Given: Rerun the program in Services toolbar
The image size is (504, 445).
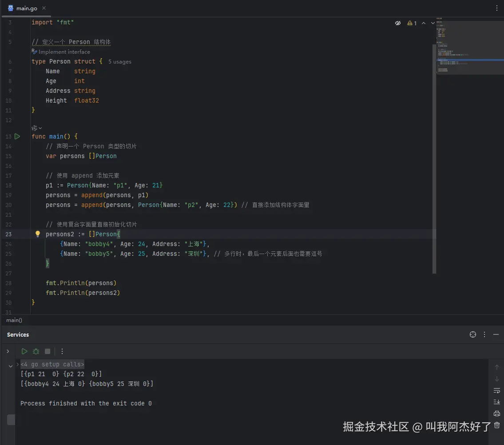Looking at the screenshot, I should point(24,351).
